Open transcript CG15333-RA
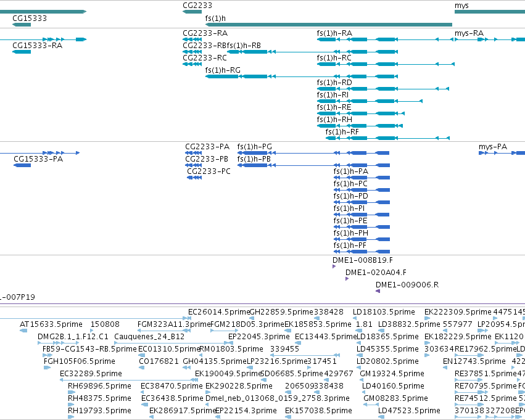This screenshot has width=525, height=420. [x=37, y=46]
